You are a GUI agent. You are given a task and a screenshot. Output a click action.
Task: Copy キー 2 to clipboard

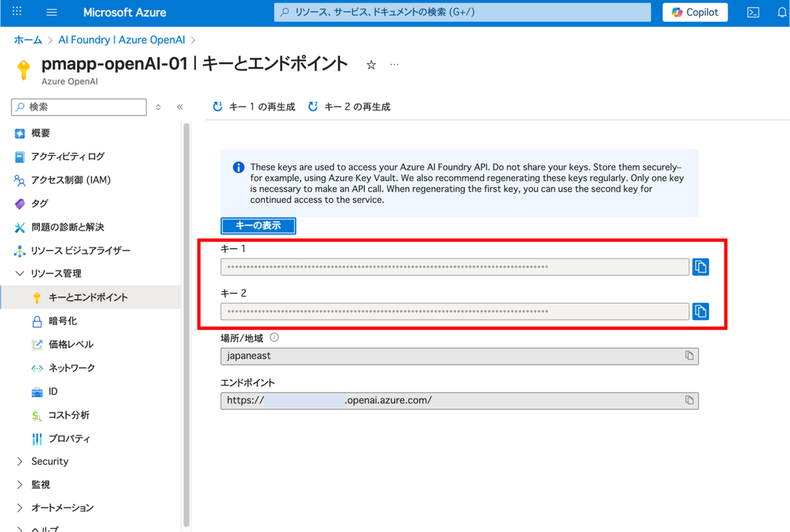701,311
